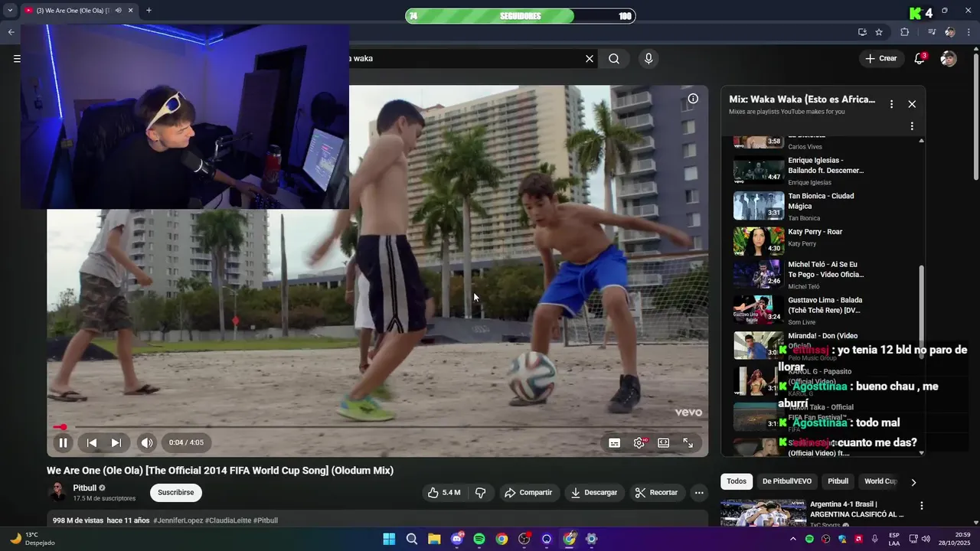Open the #JenniferLopez hashtag
980x551 pixels.
point(178,520)
